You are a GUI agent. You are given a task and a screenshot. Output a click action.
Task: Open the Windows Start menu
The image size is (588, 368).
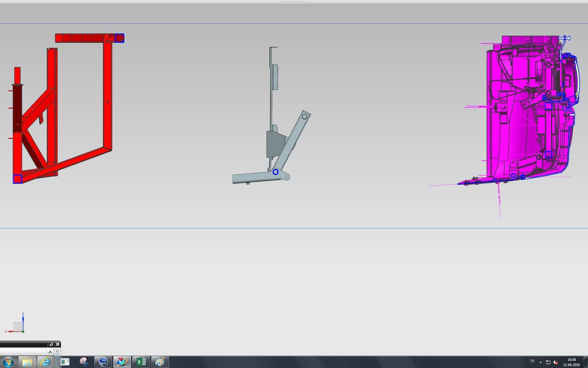coord(8,362)
